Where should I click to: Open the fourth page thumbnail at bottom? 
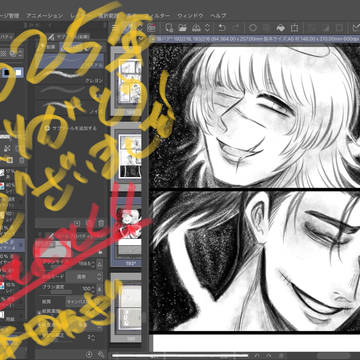click(129, 307)
